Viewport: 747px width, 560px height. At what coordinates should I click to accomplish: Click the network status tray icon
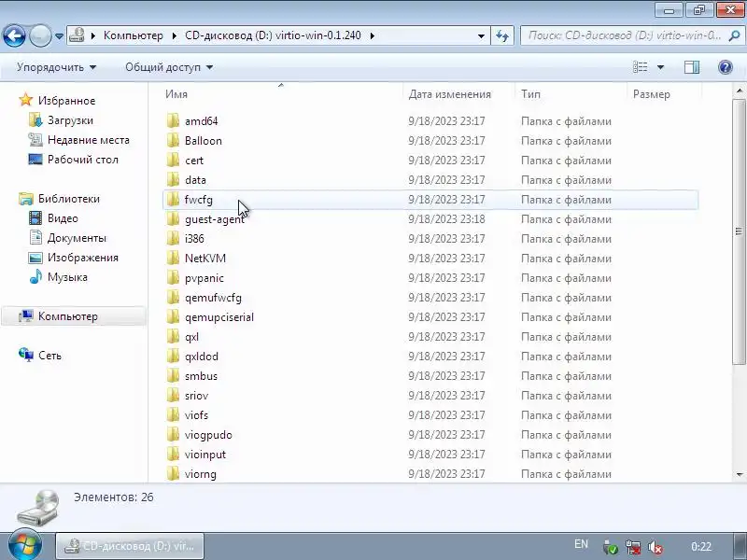[633, 547]
